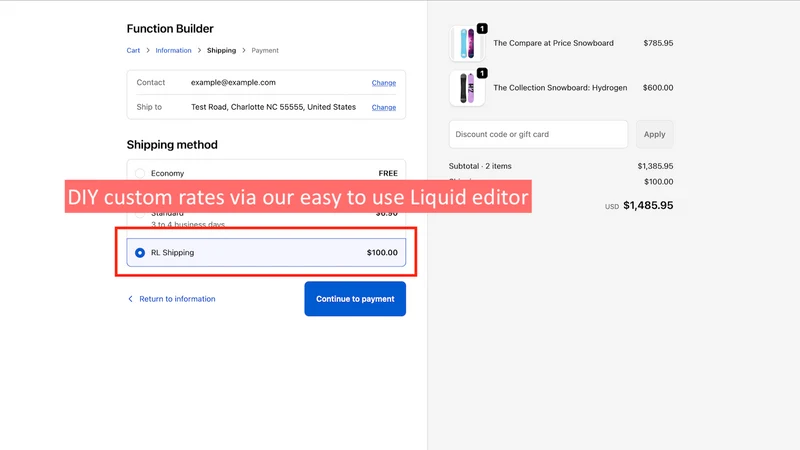The image size is (800, 450).
Task: Click the Test Road, Charlotte address text
Action: [273, 107]
